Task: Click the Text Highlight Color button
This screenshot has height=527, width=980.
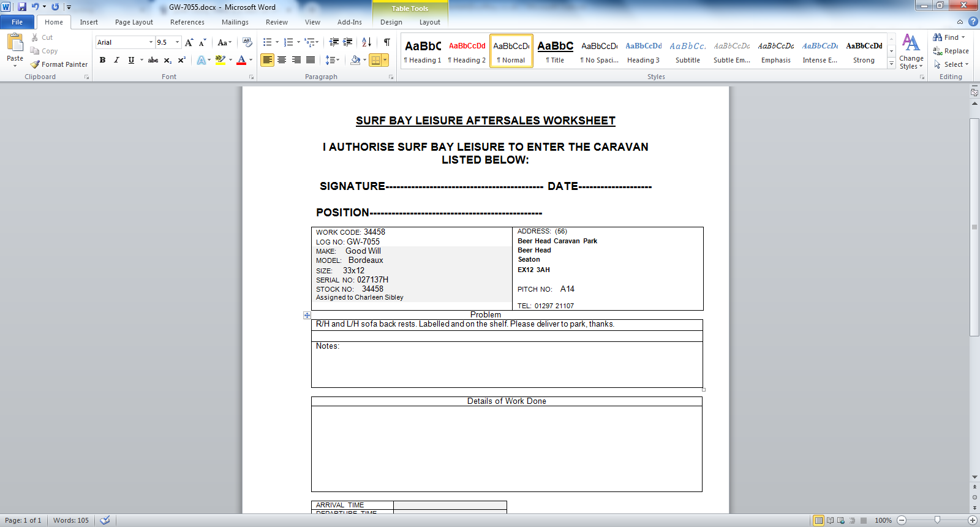Action: click(x=221, y=60)
